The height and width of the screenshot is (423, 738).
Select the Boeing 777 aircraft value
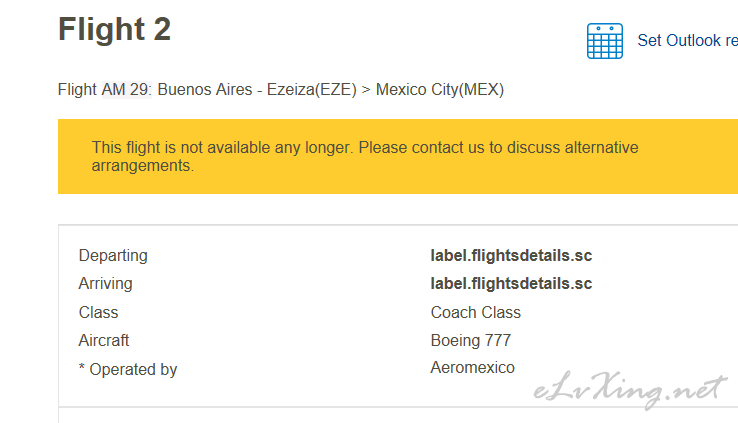tap(471, 340)
